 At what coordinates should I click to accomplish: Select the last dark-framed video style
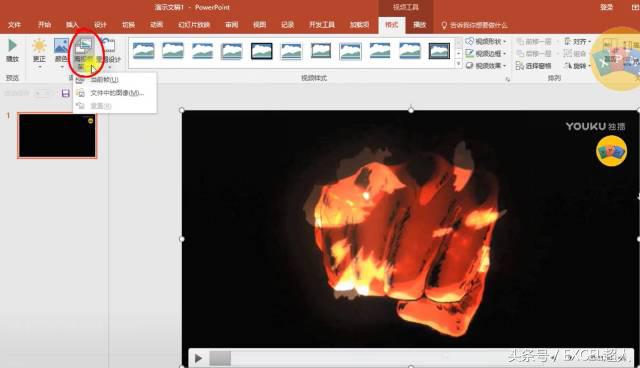(439, 51)
